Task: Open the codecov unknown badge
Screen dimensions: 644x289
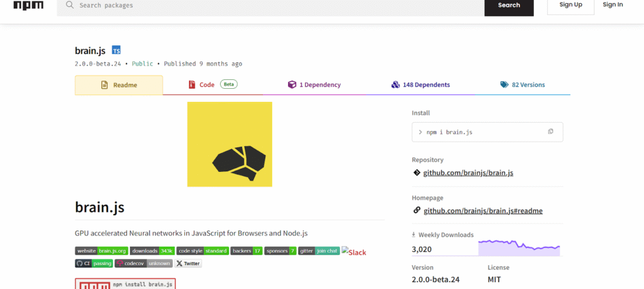Action: (x=143, y=263)
